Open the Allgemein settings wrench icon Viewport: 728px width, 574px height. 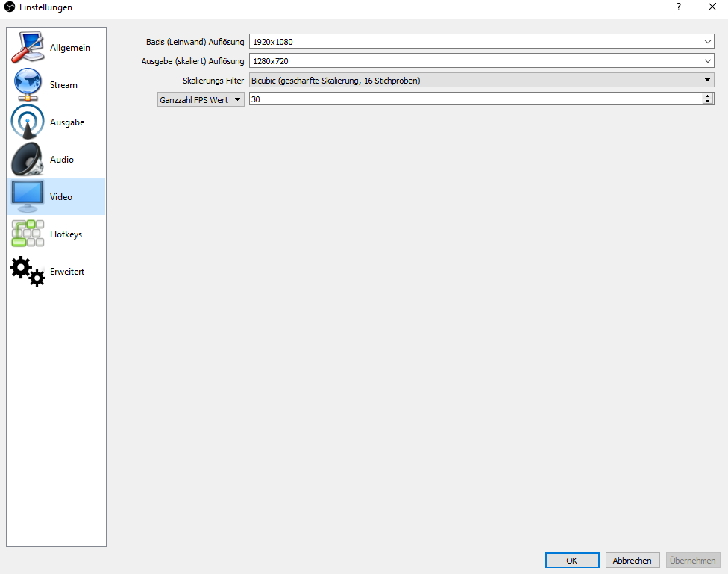(x=28, y=48)
